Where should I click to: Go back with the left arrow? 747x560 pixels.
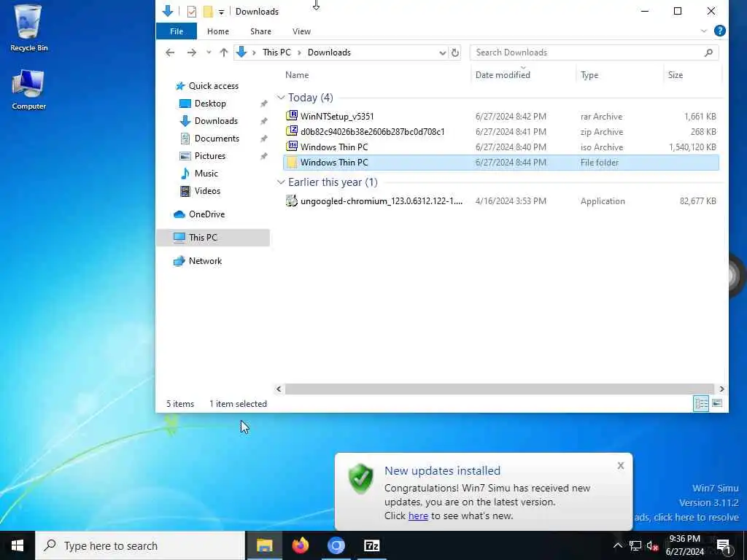pyautogui.click(x=170, y=52)
